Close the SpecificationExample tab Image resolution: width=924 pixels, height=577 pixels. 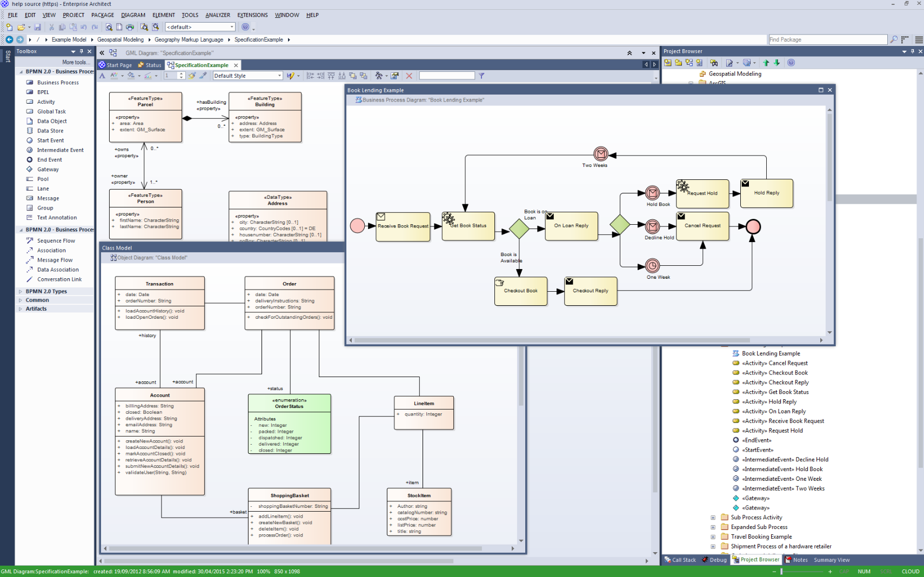(x=236, y=65)
